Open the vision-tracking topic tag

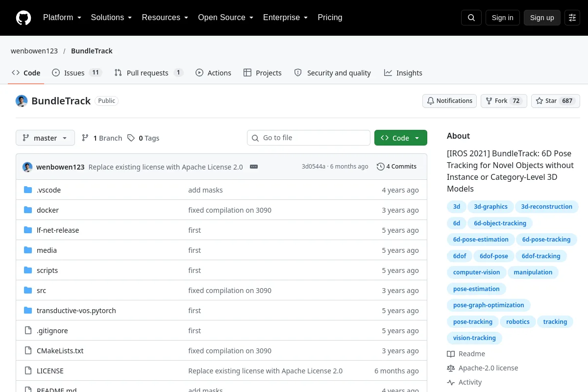point(474,338)
